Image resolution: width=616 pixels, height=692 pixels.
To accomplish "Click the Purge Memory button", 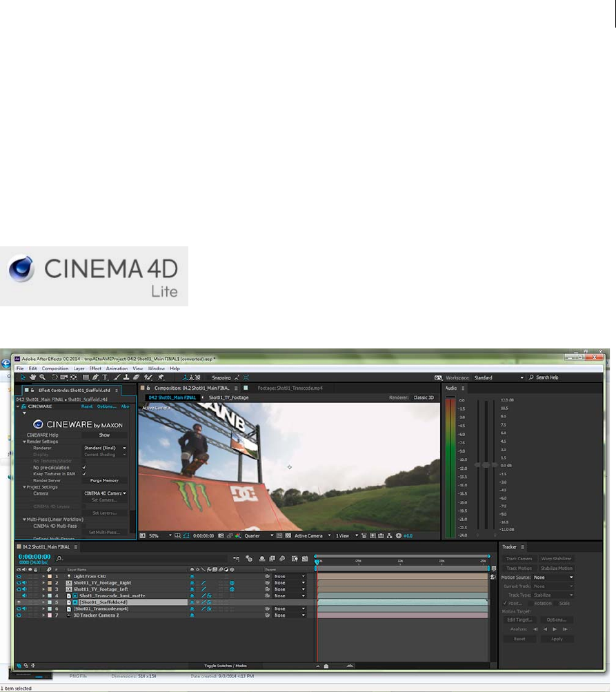I will pyautogui.click(x=105, y=481).
